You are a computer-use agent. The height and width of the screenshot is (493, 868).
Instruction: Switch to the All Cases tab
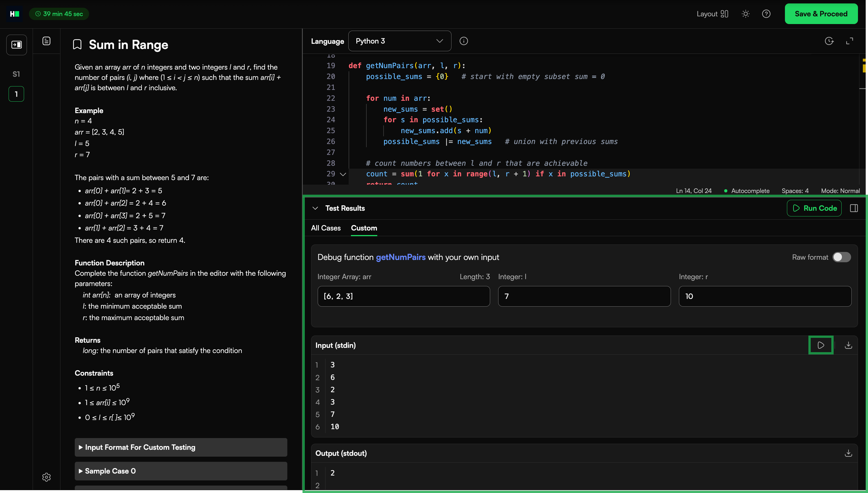[x=326, y=228]
